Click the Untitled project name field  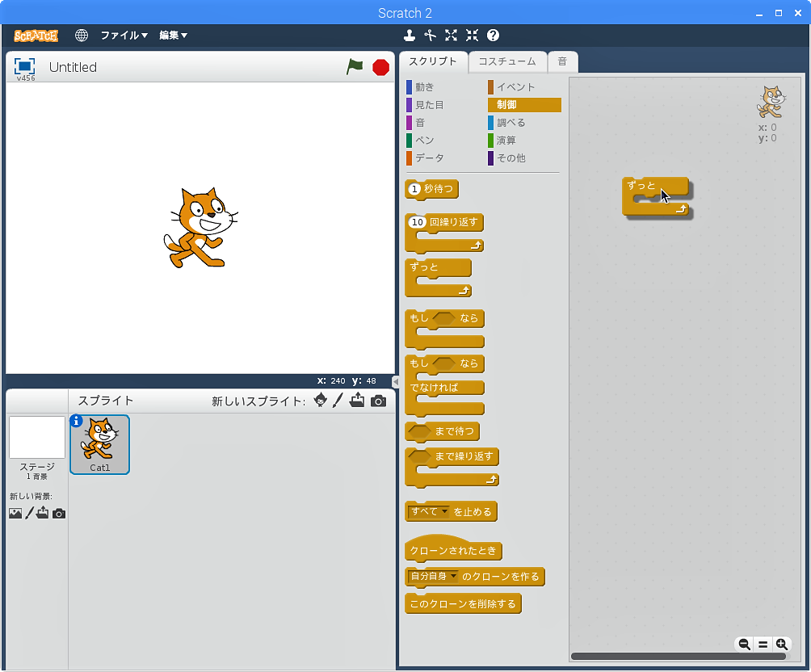[x=73, y=67]
